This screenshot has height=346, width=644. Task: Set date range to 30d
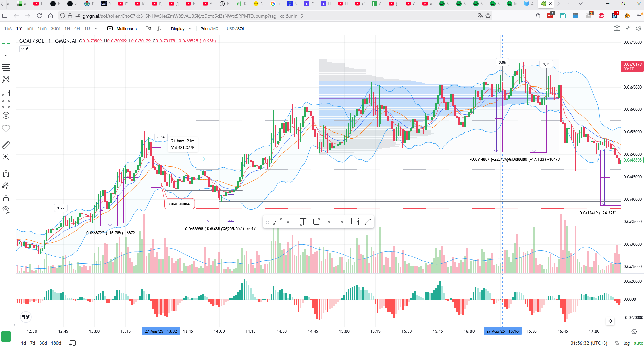point(43,343)
